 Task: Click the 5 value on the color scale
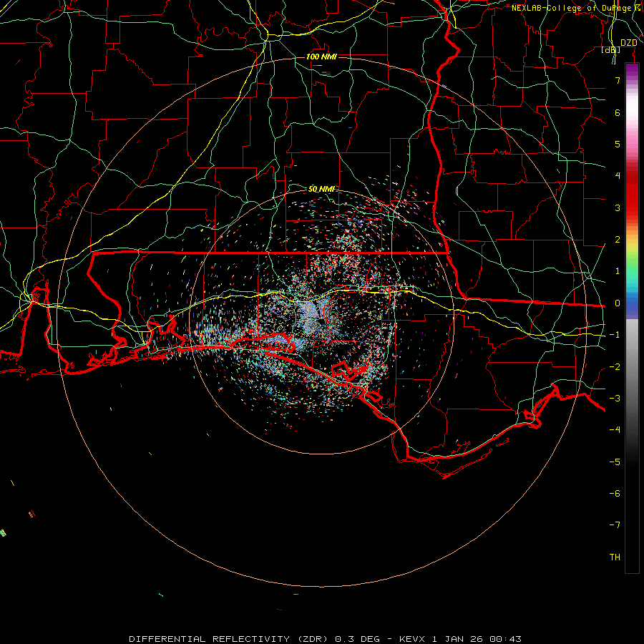pyautogui.click(x=618, y=144)
